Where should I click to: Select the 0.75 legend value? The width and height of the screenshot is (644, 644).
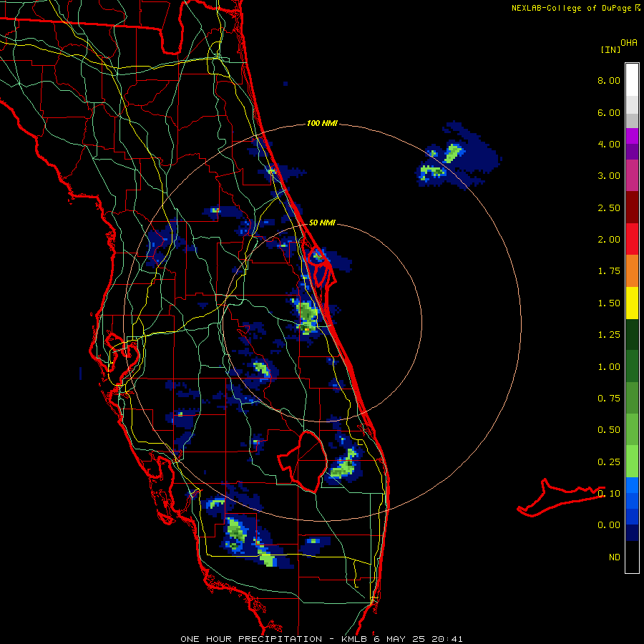[x=609, y=399]
